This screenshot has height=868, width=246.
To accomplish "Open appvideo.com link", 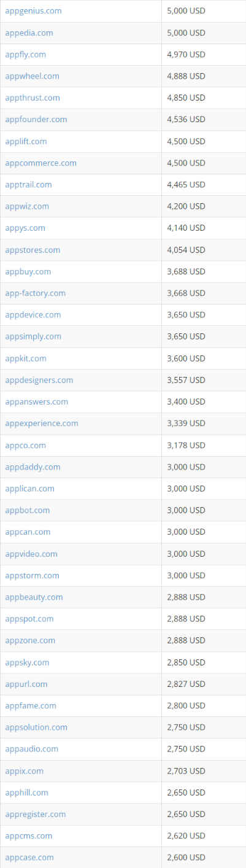I will (x=31, y=554).
